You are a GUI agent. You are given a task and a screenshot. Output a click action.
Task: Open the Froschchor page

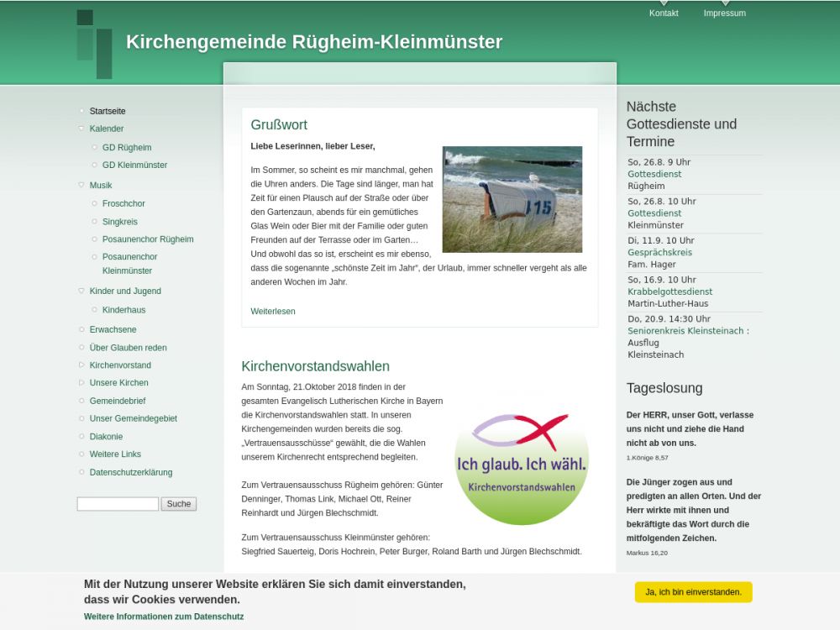coord(123,203)
